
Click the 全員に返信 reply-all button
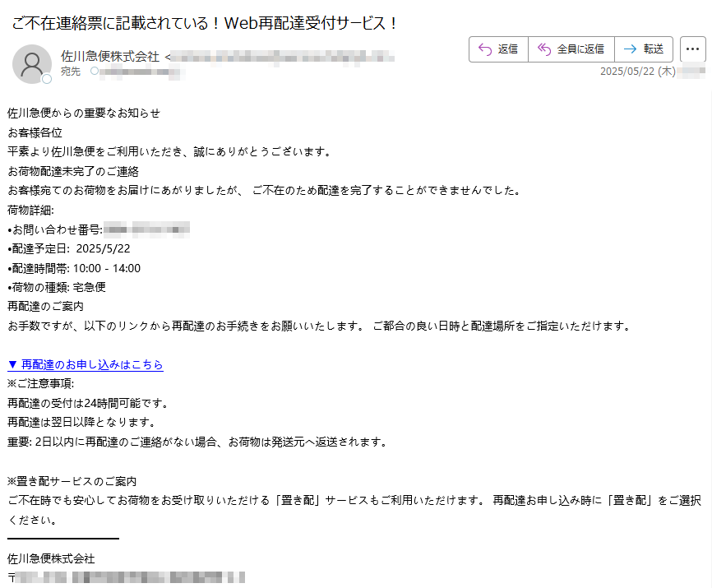coord(571,49)
